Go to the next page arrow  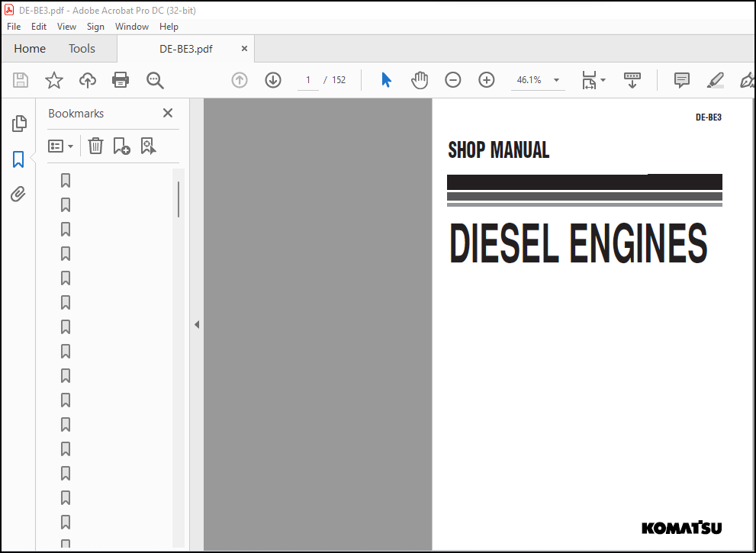click(x=273, y=80)
